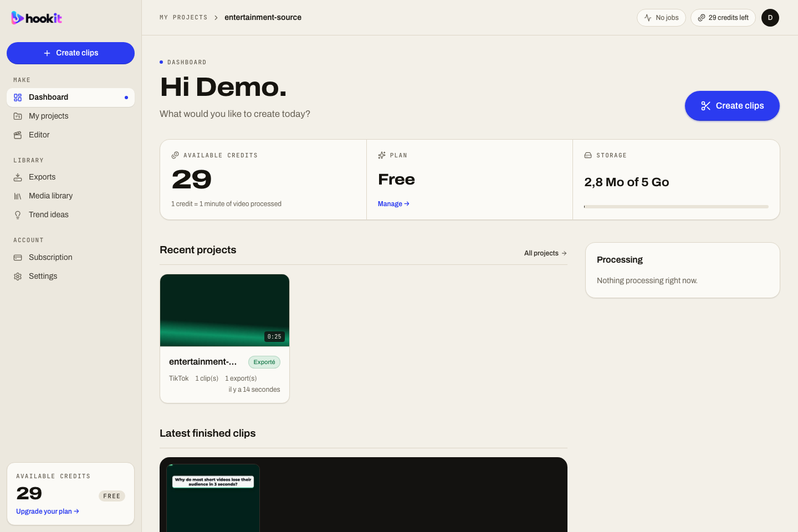Open the latest finished clip thumbnail

[x=213, y=498]
